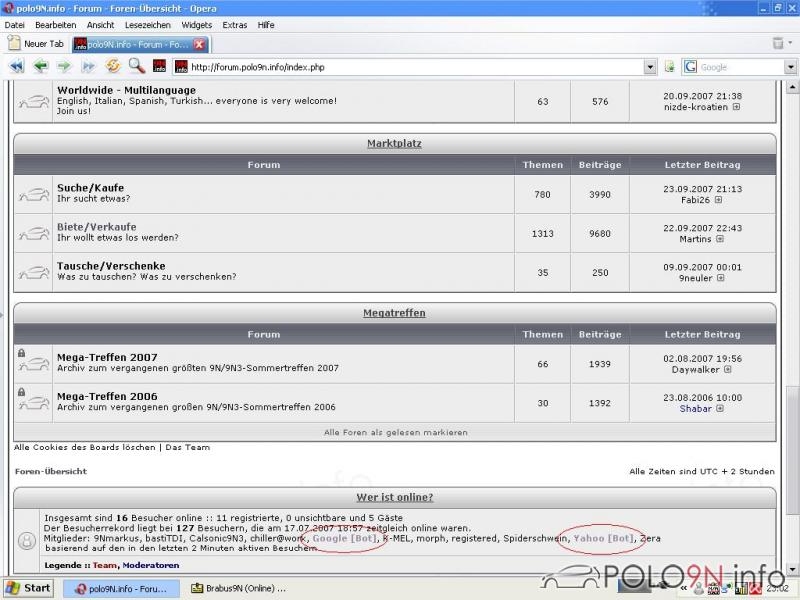Image resolution: width=800 pixels, height=600 pixels.
Task: Click the Back arrow in the toolbar
Action: point(40,66)
